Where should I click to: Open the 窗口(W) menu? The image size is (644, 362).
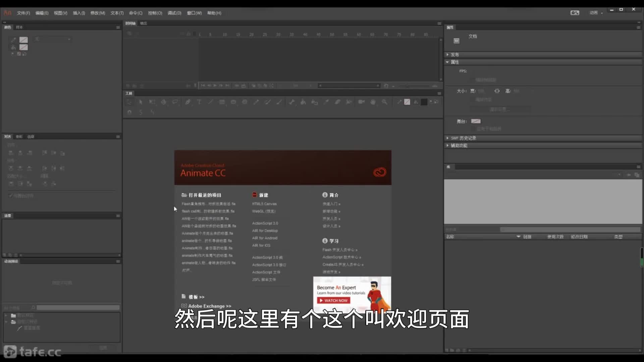coord(194,13)
